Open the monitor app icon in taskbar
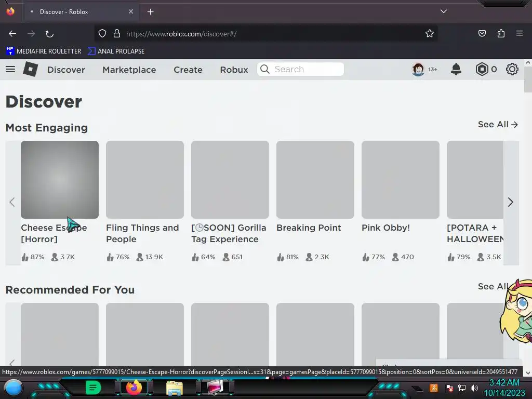Screen dimensions: 532x399 (216, 388)
